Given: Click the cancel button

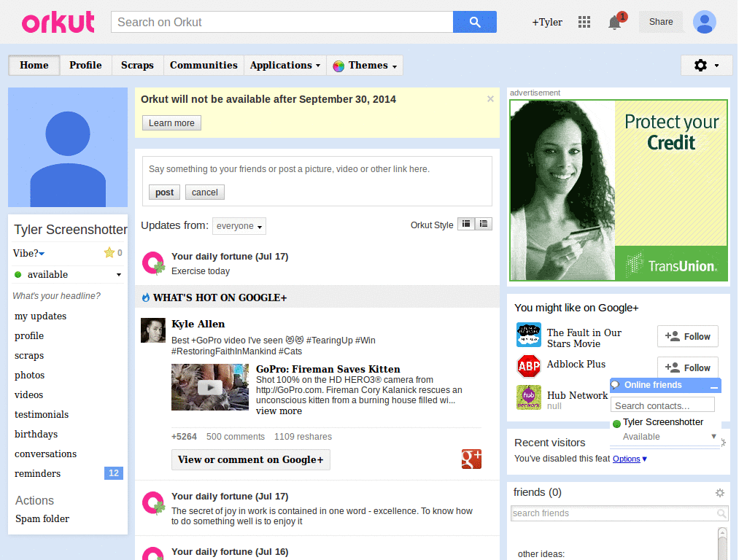Looking at the screenshot, I should point(205,192).
